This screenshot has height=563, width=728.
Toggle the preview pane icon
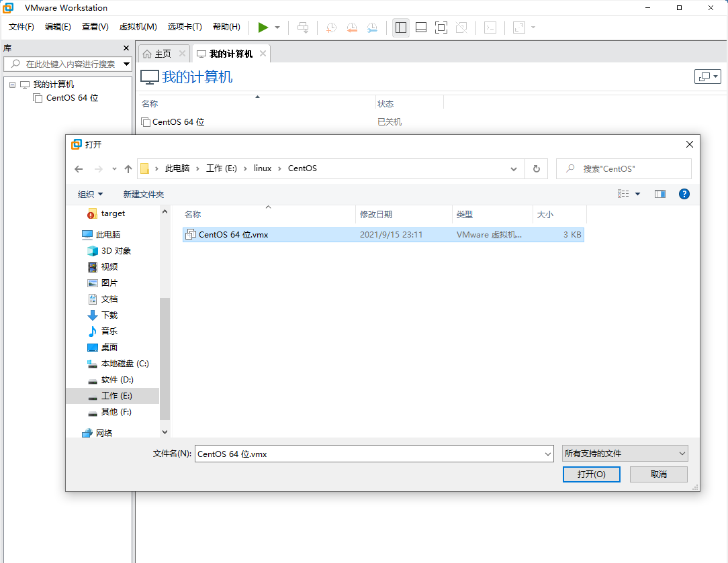coord(659,194)
